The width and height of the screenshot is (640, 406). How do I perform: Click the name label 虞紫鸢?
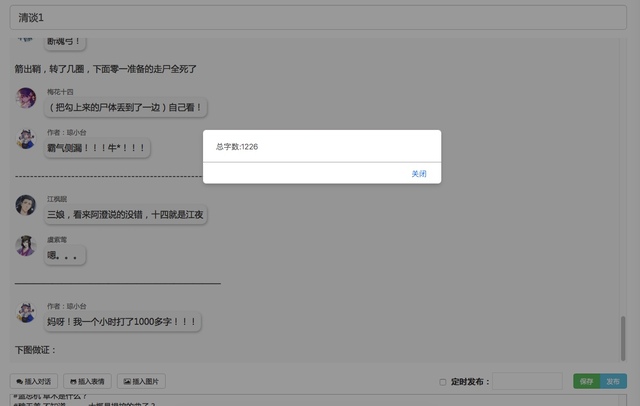pos(57,240)
